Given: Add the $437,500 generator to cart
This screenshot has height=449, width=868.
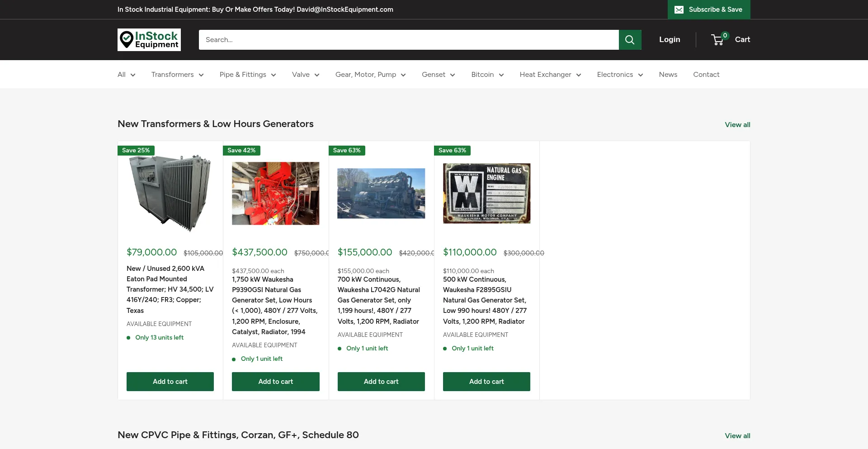Looking at the screenshot, I should point(276,382).
